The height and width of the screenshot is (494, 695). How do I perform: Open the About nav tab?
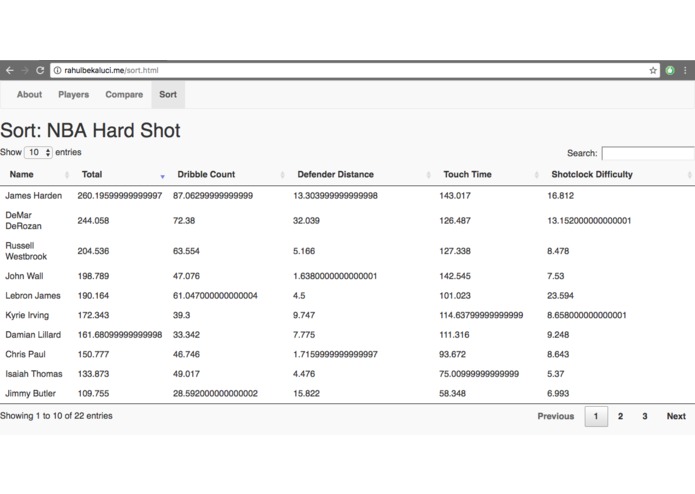coord(29,94)
